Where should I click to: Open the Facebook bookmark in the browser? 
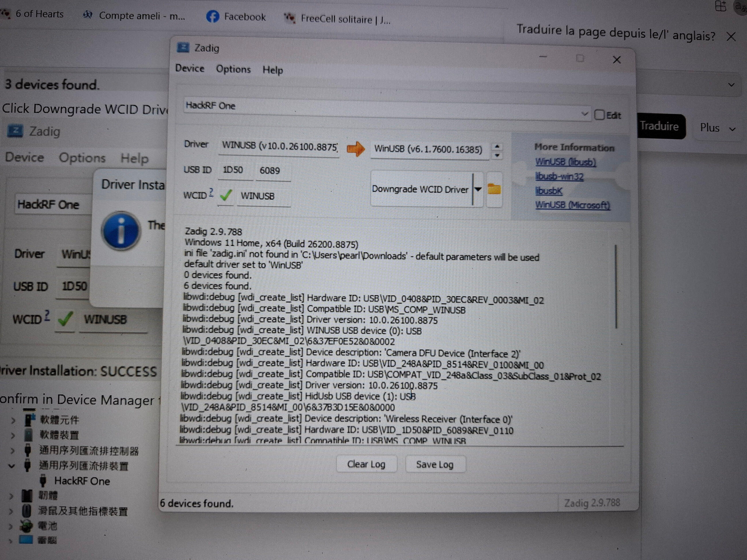(x=236, y=17)
